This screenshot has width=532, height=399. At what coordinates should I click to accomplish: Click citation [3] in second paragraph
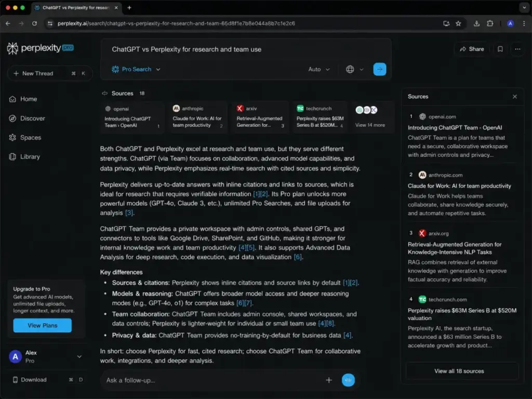[x=129, y=212]
